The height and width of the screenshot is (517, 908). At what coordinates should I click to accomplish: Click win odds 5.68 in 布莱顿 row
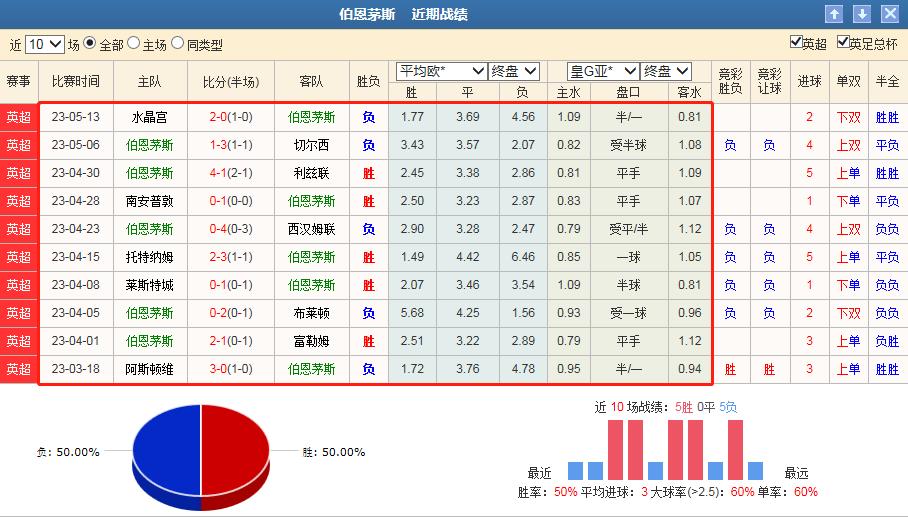(412, 313)
